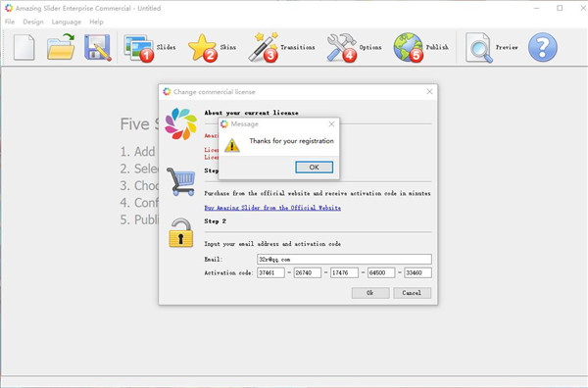
Task: Open the File menu
Action: click(10, 22)
